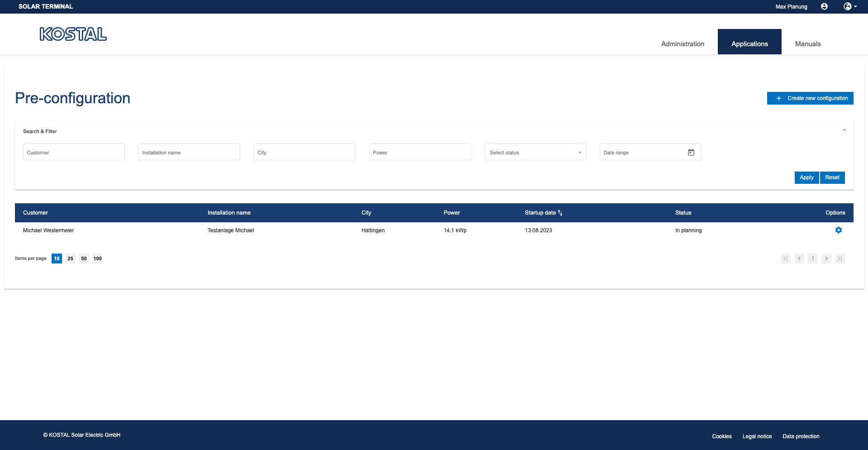Open the Data protection link
868x450 pixels.
point(801,436)
